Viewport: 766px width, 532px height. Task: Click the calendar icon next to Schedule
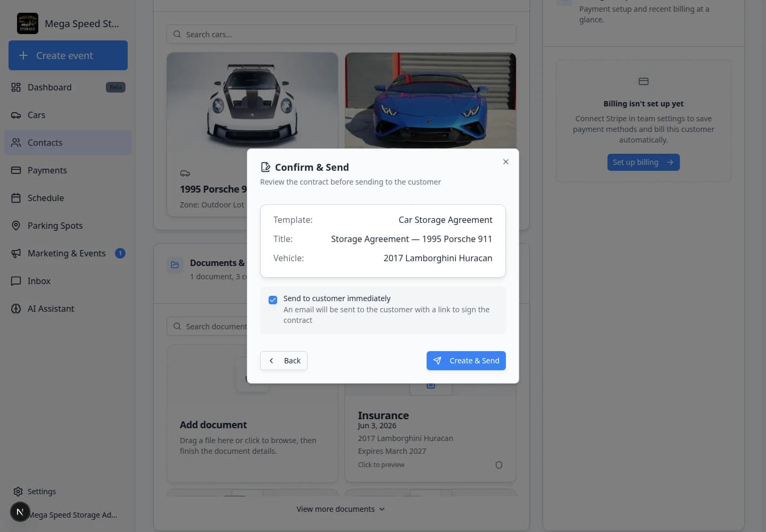[x=16, y=198]
